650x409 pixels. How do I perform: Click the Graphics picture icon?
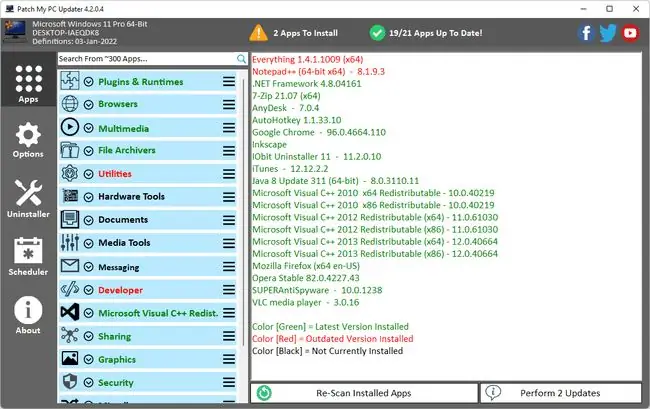pos(70,358)
